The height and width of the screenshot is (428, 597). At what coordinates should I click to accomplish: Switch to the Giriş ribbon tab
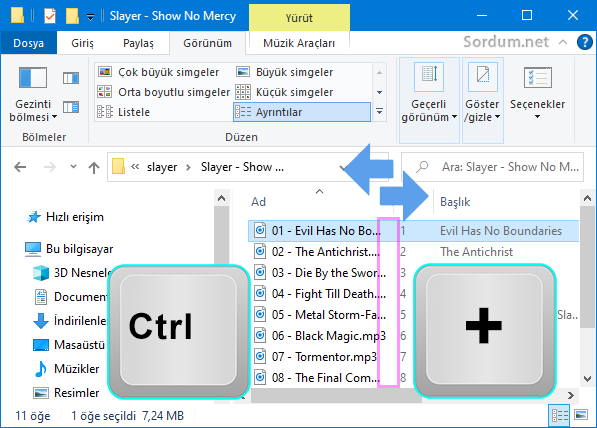[82, 43]
